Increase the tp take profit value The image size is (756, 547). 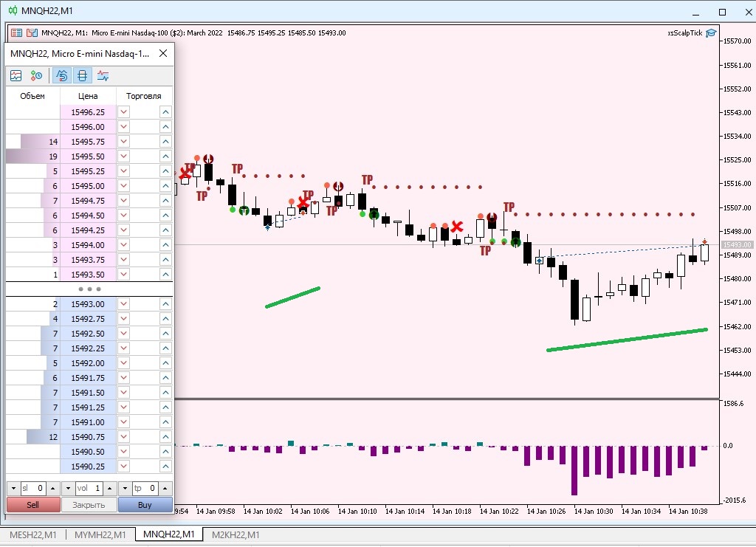165,488
